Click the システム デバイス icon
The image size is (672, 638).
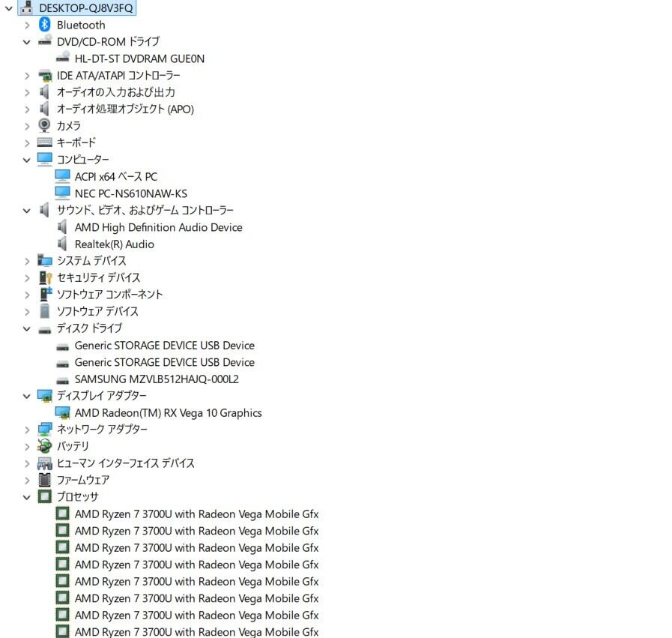[44, 260]
